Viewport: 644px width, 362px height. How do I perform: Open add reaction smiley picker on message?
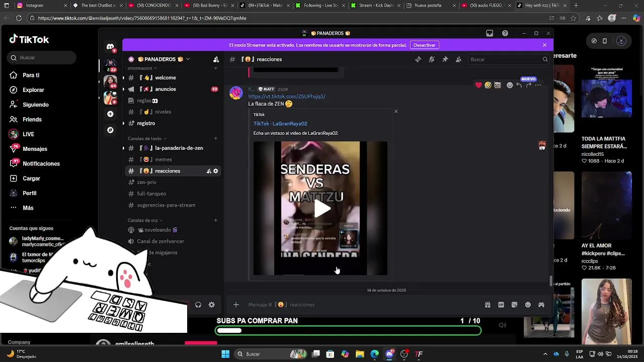coord(510,85)
